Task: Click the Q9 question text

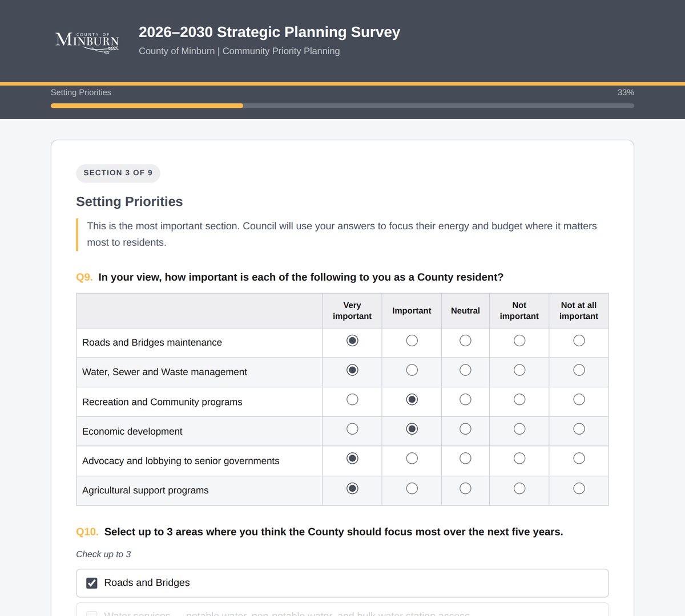Action: 301,277
